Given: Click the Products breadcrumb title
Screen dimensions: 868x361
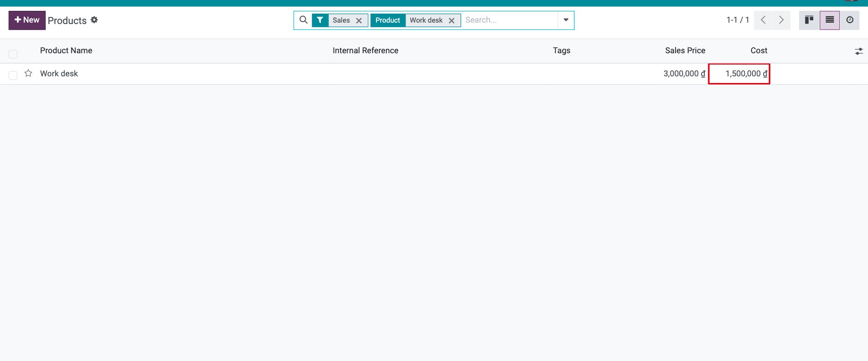Looking at the screenshot, I should [x=67, y=20].
